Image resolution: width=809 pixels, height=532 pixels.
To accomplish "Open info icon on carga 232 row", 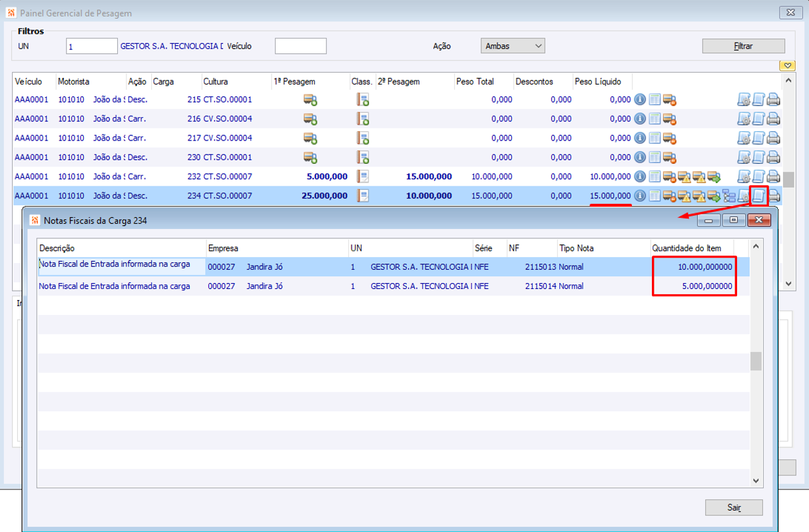I will point(640,177).
